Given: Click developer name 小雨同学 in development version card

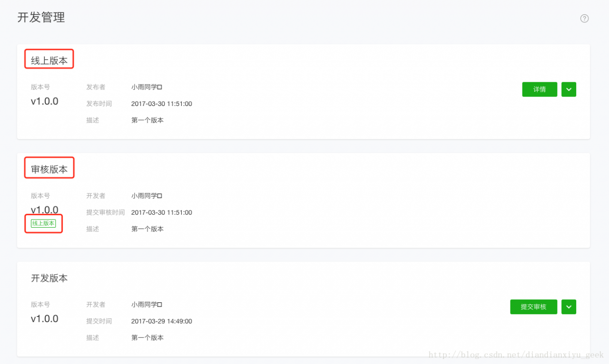Looking at the screenshot, I should [x=147, y=305].
